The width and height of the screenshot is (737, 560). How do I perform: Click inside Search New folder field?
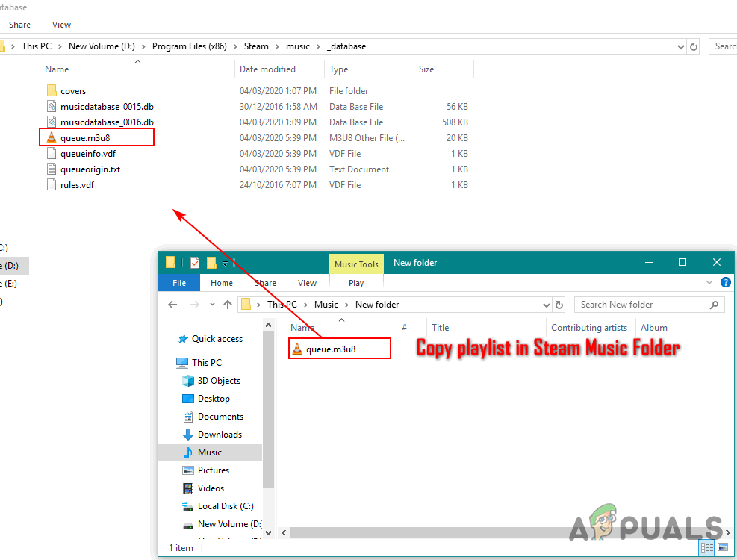click(x=649, y=305)
